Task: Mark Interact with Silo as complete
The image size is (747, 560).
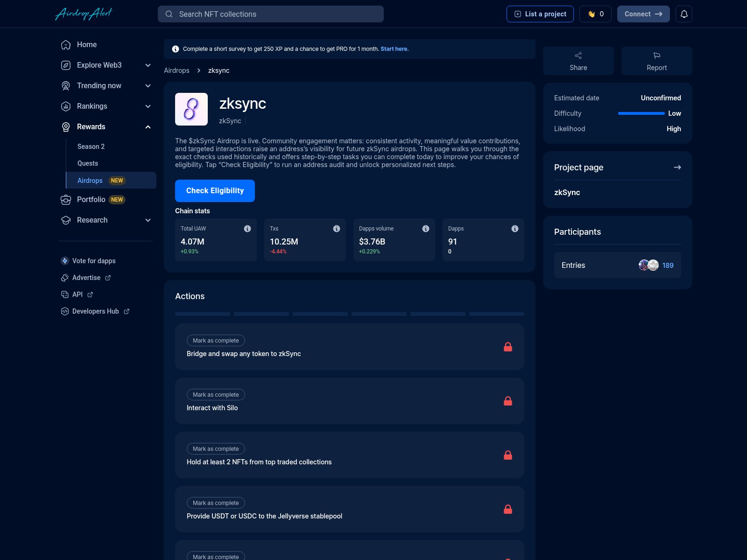Action: tap(215, 394)
